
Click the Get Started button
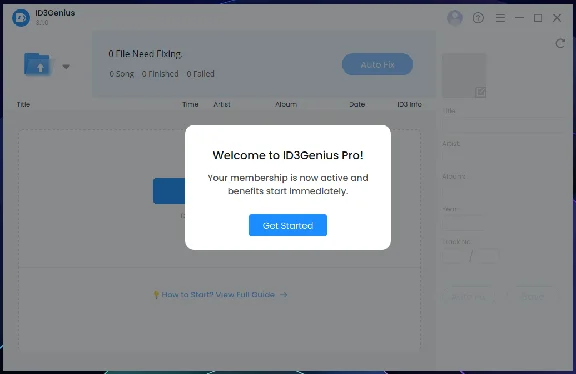(x=288, y=225)
